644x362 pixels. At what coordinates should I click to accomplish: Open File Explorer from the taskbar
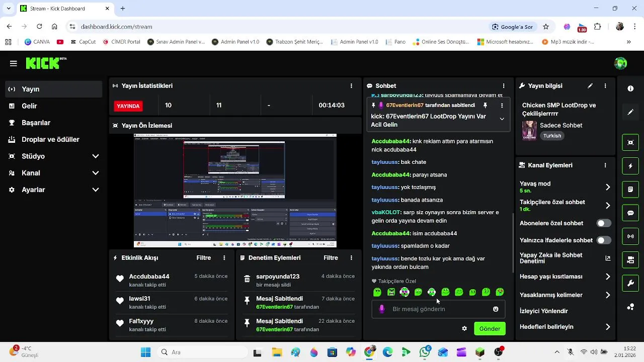click(277, 352)
